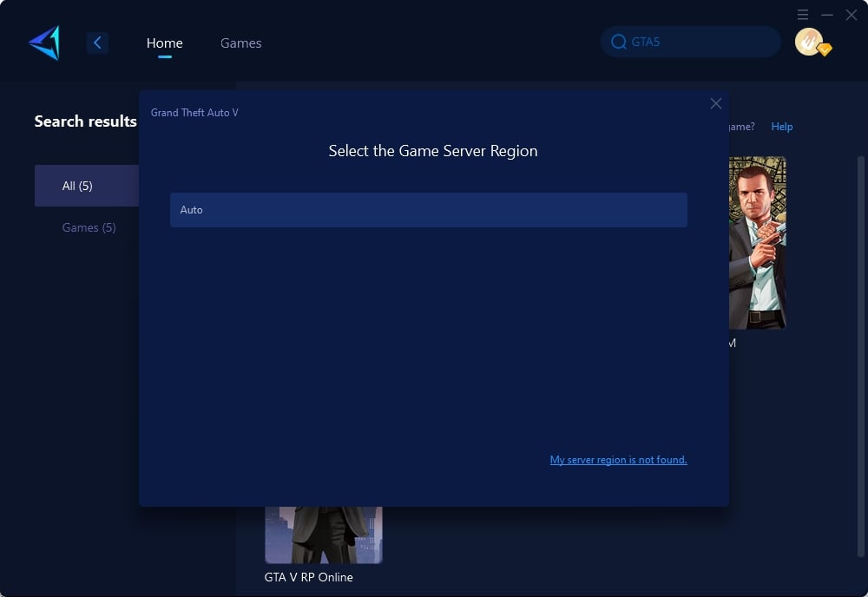
Task: Click the GTA V RP Online label
Action: point(308,577)
